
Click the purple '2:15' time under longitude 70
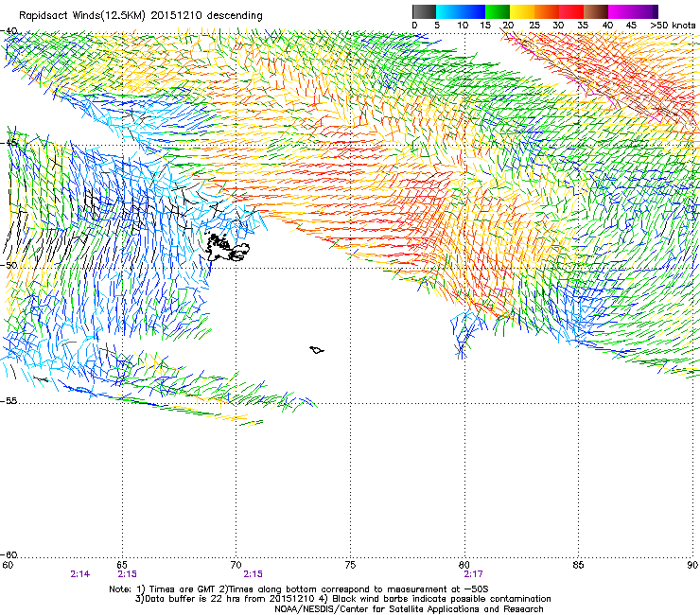(253, 574)
